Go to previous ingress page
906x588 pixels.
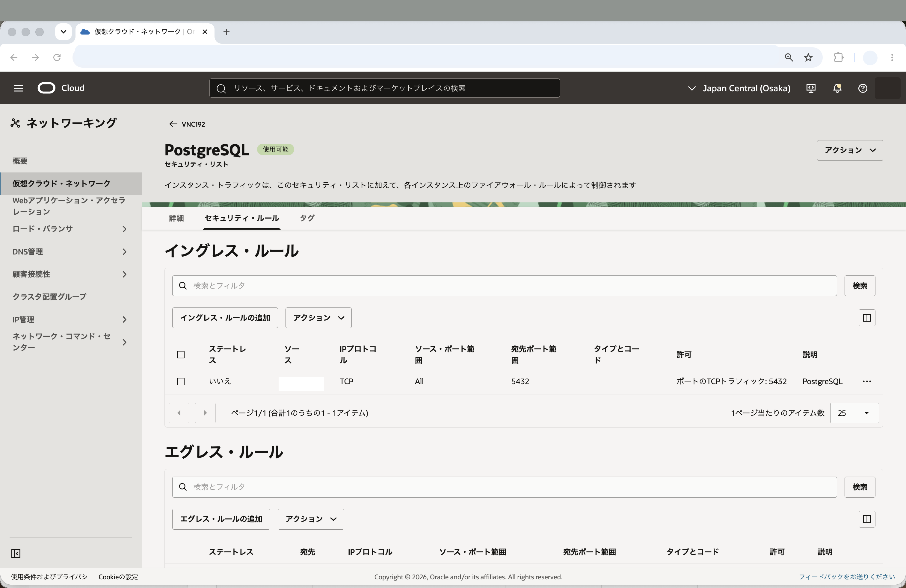[x=179, y=413]
